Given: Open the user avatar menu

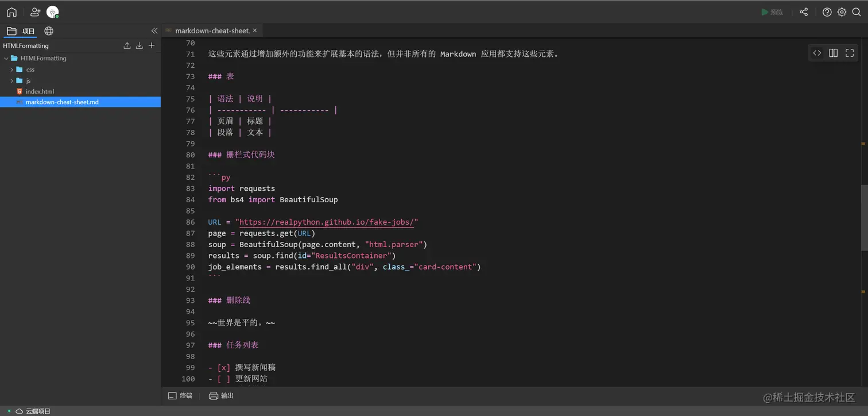Looking at the screenshot, I should point(53,11).
